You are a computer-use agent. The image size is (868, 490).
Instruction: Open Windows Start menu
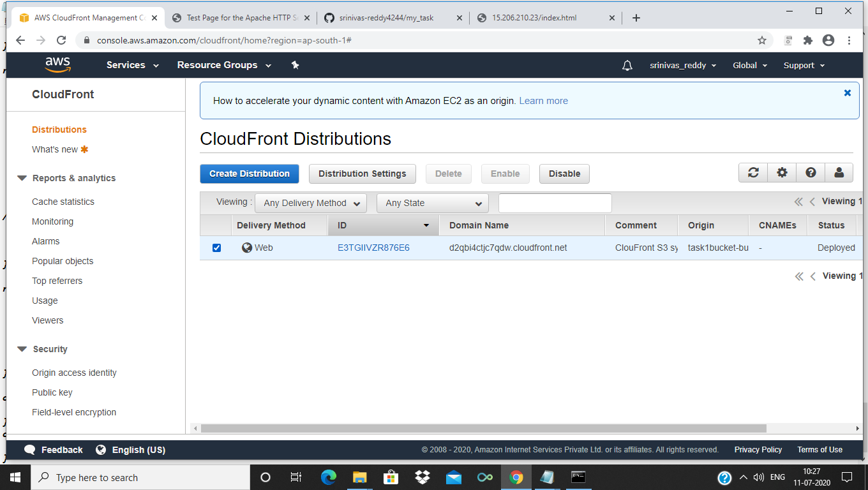tap(15, 477)
